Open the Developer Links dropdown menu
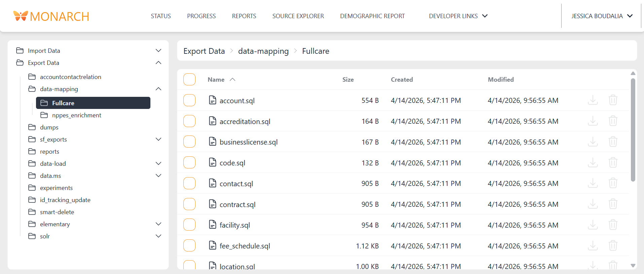Screen dimensions: 644x274 tap(458, 16)
